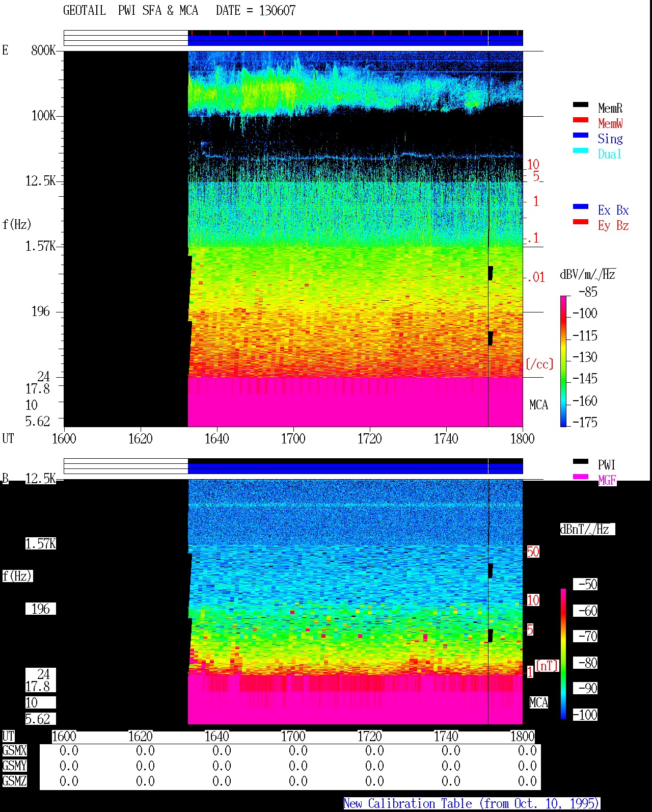Select the Sing legend label

[610, 139]
